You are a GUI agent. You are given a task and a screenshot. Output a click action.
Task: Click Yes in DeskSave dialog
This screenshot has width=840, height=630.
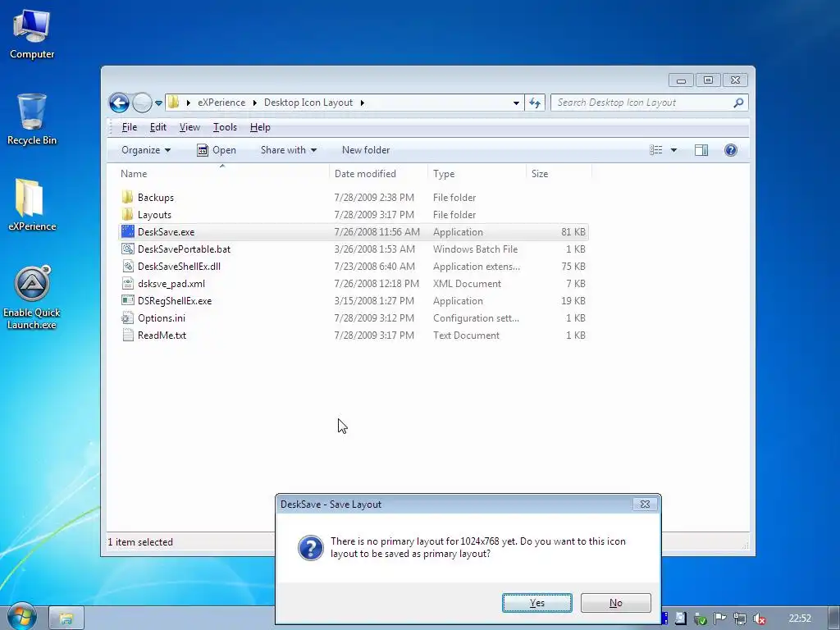[536, 603]
